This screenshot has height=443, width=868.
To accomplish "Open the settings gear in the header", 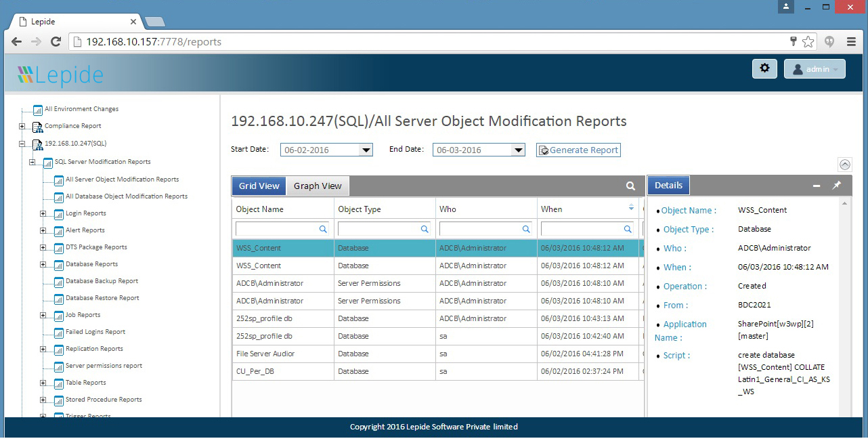I will pyautogui.click(x=764, y=68).
